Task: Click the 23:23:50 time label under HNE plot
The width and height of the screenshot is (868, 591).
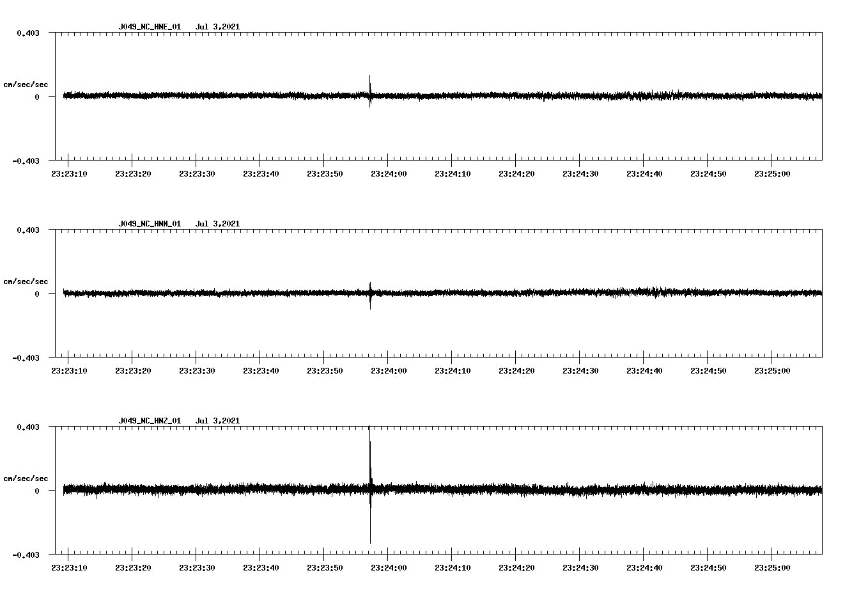Action: [325, 174]
